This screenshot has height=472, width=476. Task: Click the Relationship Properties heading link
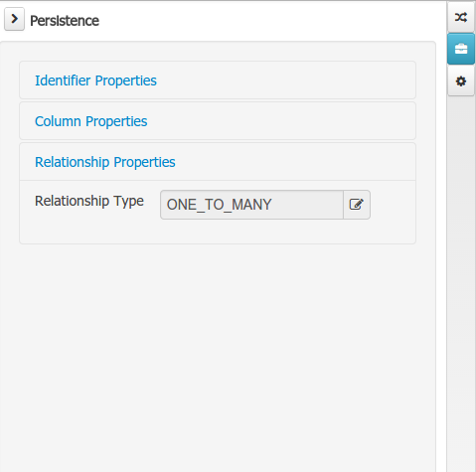click(105, 162)
